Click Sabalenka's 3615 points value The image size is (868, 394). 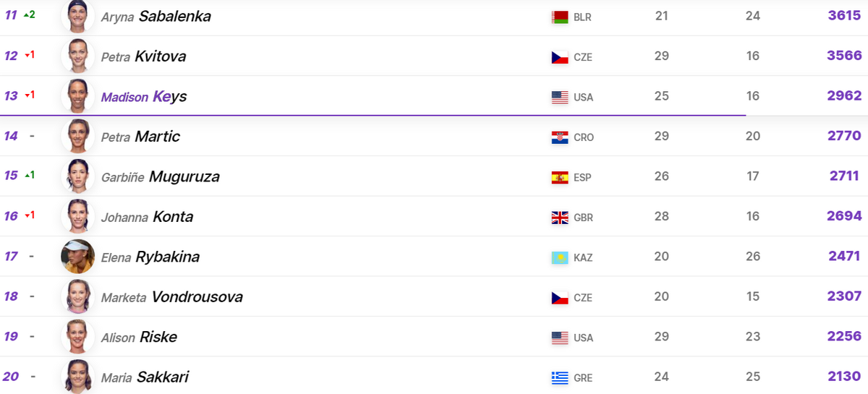coord(845,15)
